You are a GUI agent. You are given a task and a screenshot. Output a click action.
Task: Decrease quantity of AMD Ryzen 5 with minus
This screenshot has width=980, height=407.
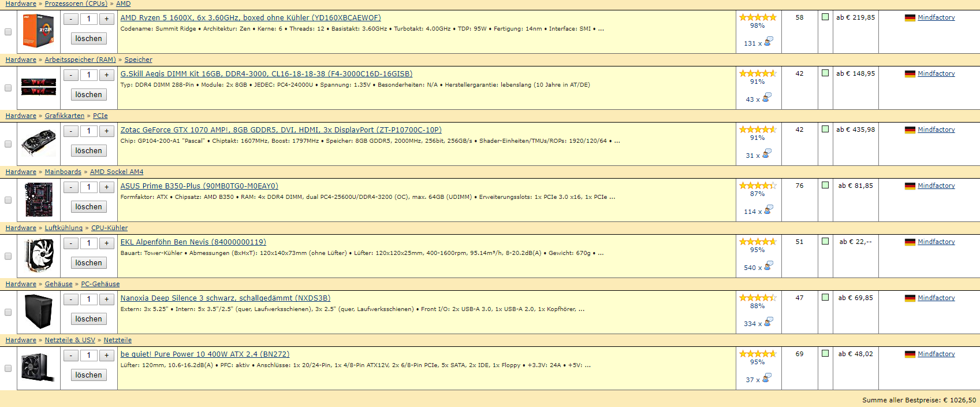(x=71, y=19)
